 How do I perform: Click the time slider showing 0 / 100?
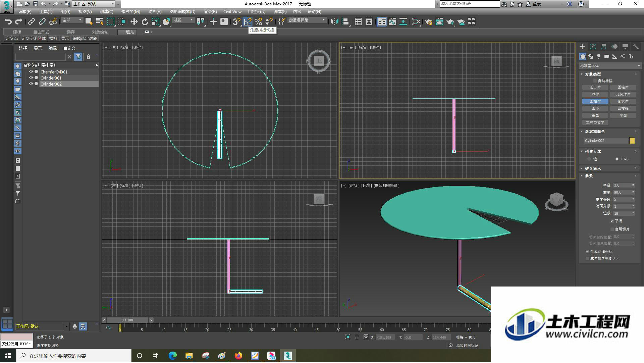(127, 320)
